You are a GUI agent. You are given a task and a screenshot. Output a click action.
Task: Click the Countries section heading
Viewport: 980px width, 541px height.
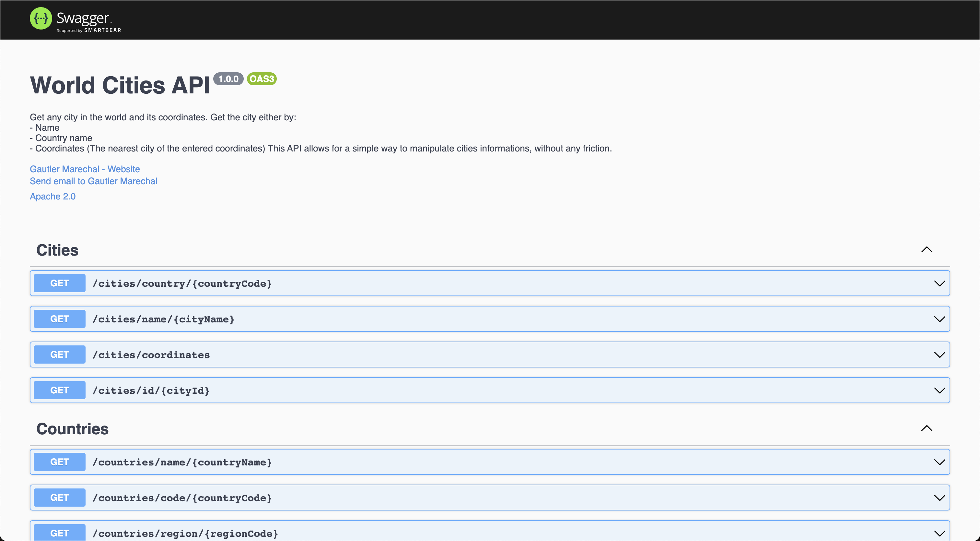(73, 429)
